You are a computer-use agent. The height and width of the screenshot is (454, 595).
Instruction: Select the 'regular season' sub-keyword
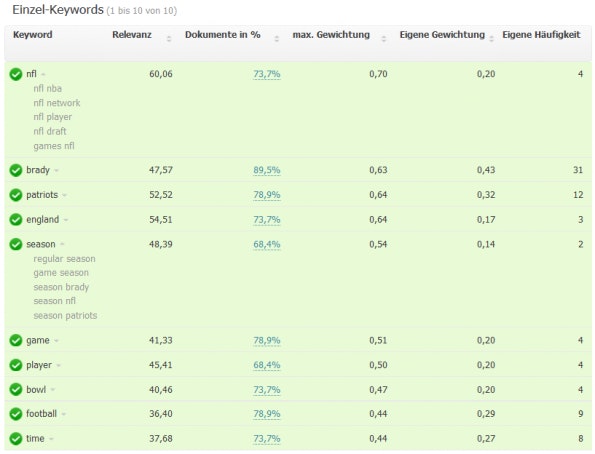tap(65, 259)
